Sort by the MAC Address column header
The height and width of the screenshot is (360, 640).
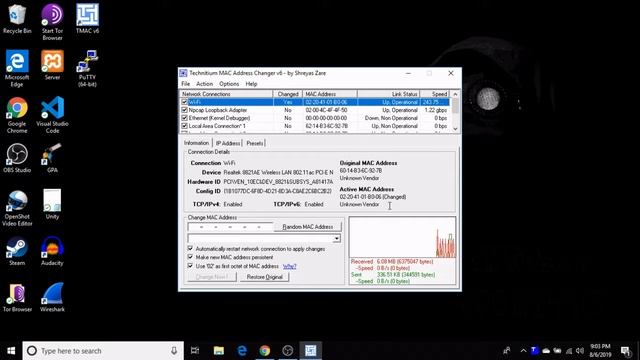(330, 94)
